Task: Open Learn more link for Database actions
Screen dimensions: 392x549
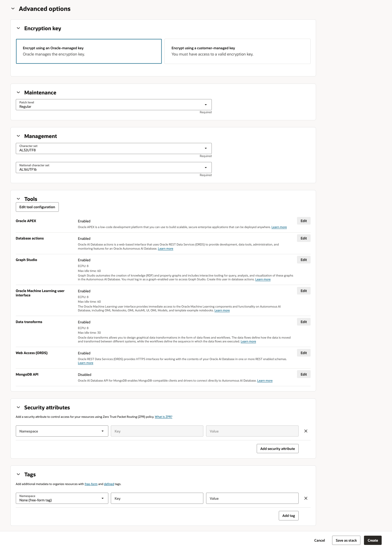Action: (166, 249)
